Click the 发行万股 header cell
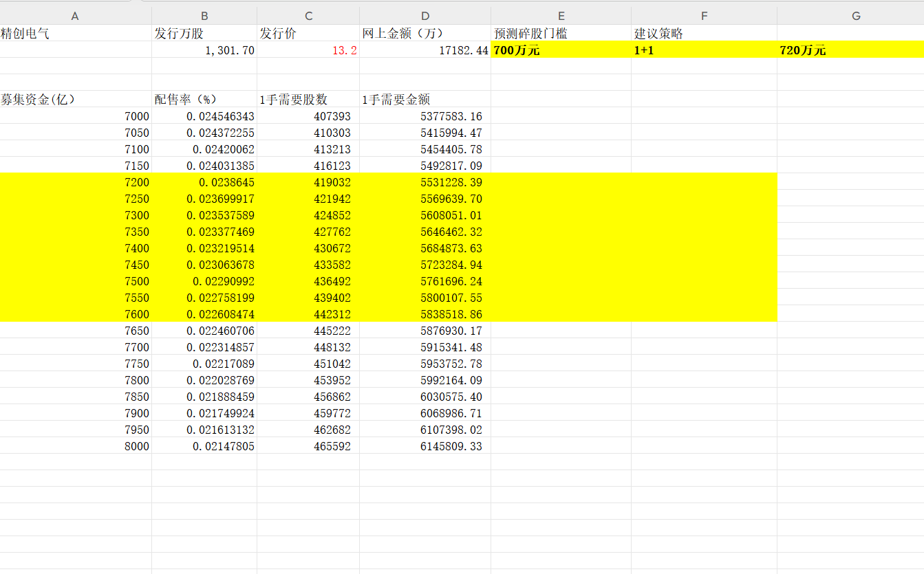Viewport: 924px width, 574px height. (204, 33)
